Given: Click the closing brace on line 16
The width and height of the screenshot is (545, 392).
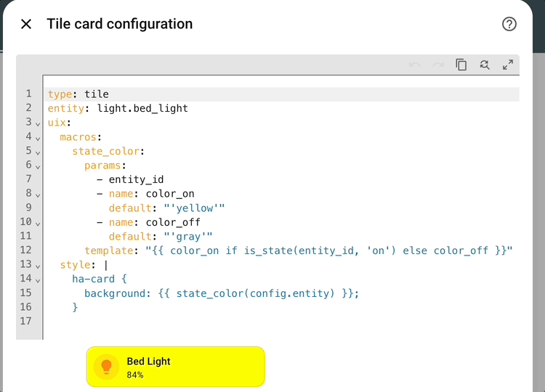Looking at the screenshot, I should (75, 307).
